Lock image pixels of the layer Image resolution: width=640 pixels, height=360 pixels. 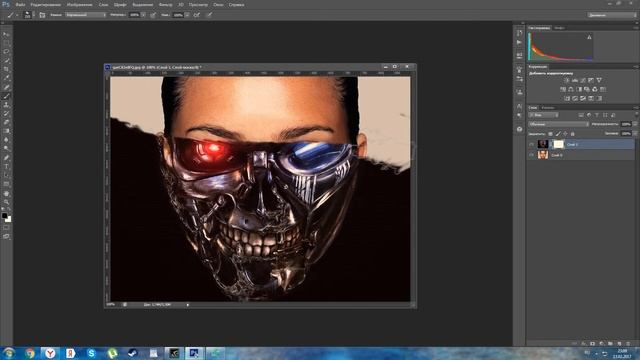point(558,134)
